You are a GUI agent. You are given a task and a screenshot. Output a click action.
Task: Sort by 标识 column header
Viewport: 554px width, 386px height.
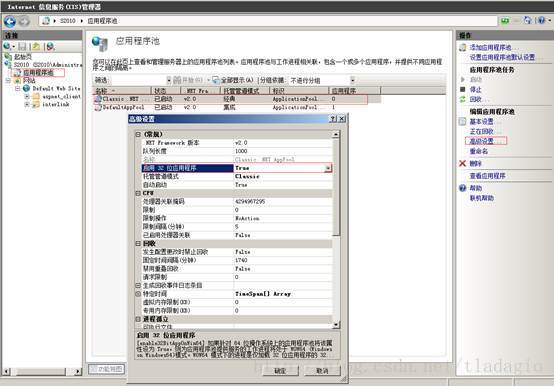[x=299, y=91]
